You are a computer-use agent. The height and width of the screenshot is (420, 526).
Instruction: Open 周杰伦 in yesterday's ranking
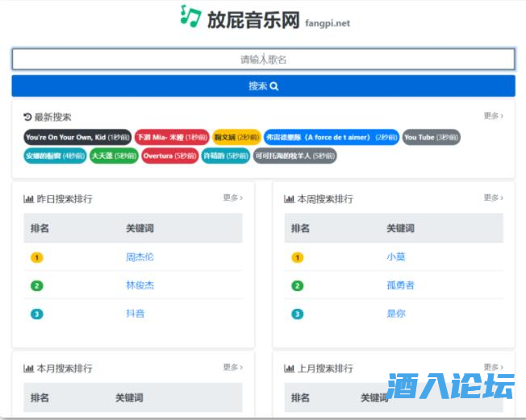[140, 257]
